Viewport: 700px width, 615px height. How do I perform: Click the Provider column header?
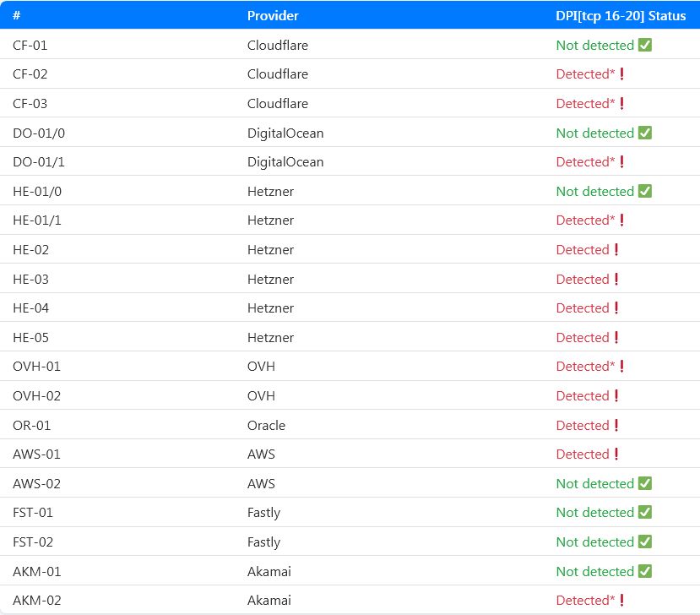(x=273, y=16)
